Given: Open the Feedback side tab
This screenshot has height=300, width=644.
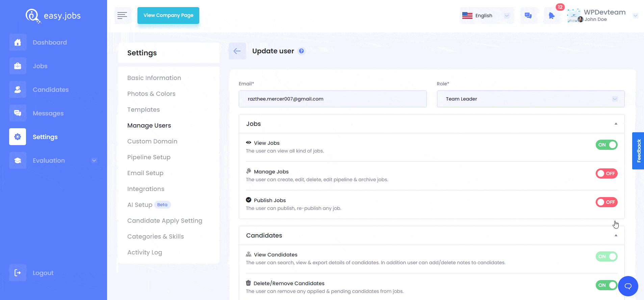Looking at the screenshot, I should pyautogui.click(x=638, y=151).
